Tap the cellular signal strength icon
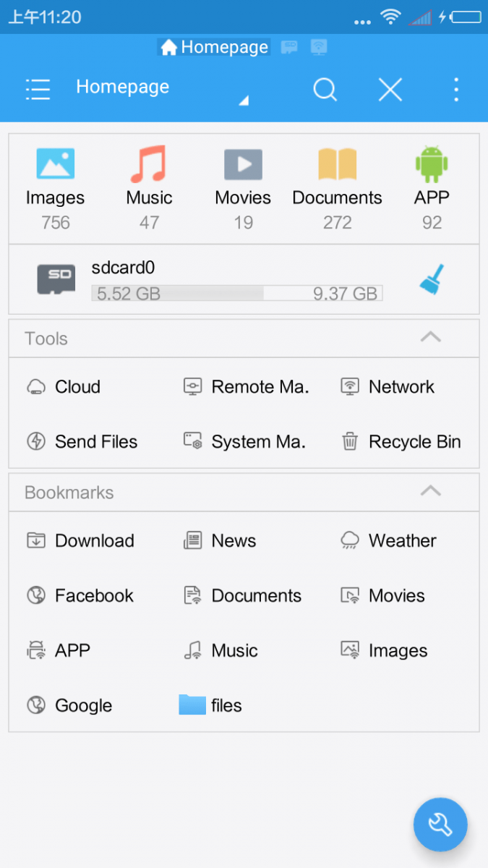 [420, 17]
